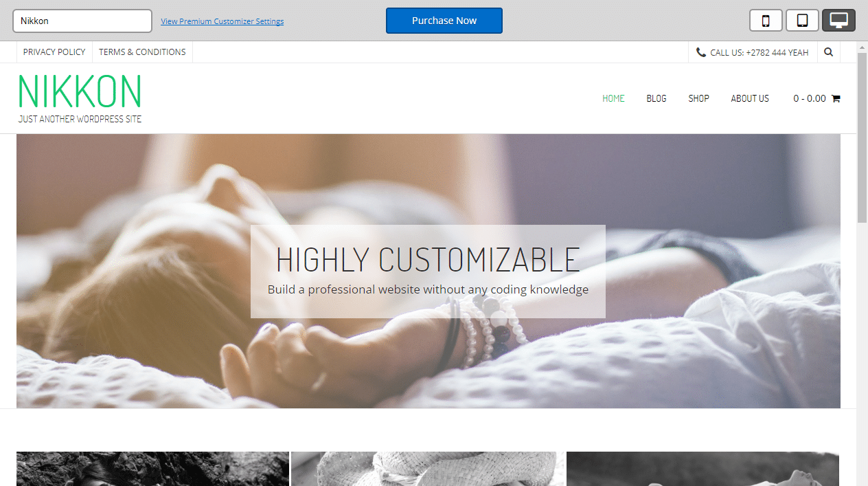Click the phone handset icon beside Call Us
Screen dimensions: 868x486
[x=700, y=52]
